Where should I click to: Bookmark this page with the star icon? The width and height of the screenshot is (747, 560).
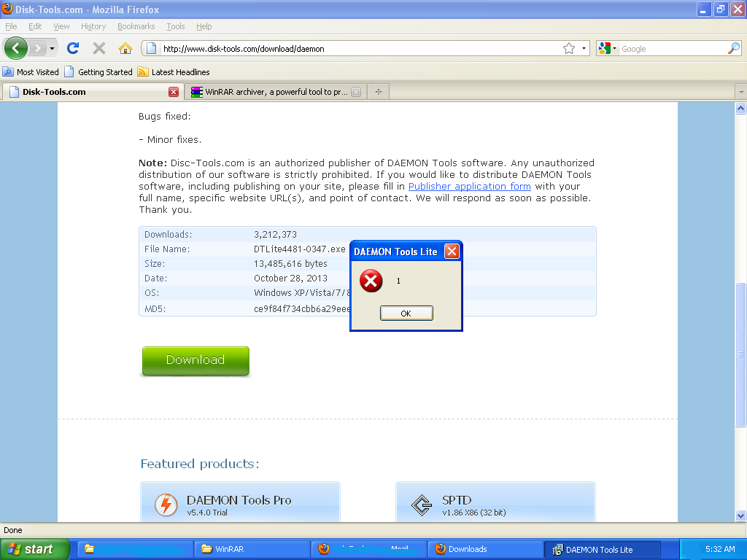(x=569, y=48)
